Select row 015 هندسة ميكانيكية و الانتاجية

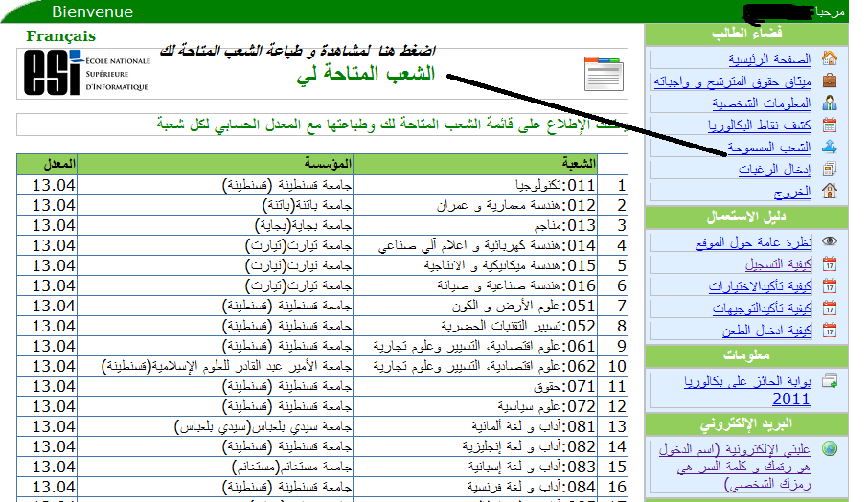[x=322, y=265]
